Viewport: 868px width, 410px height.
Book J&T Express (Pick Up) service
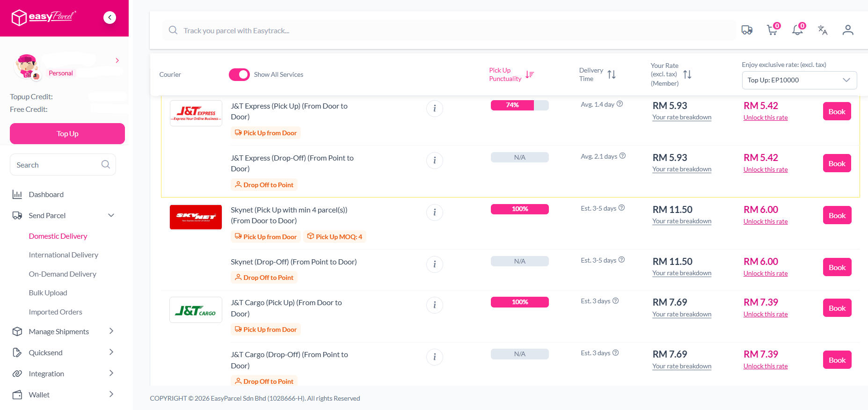[x=837, y=111]
